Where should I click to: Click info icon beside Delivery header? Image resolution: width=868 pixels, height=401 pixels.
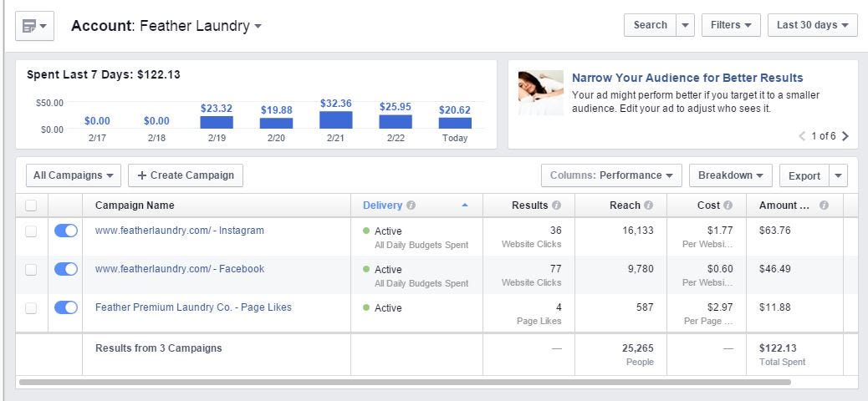coord(411,206)
